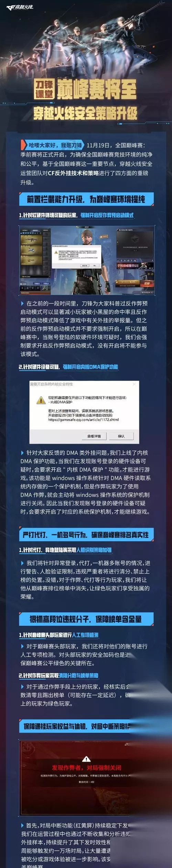Click the blue arrow bullet before 在之前的一段时间里
The image size is (172, 868).
click(22, 303)
